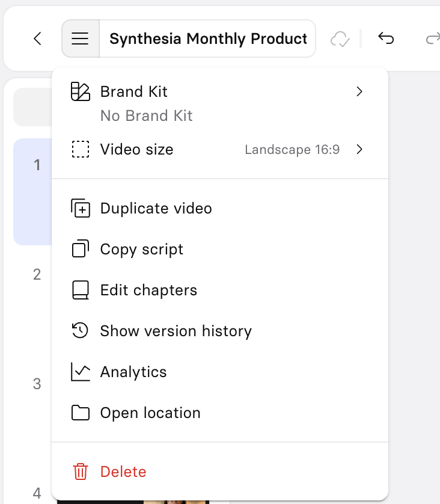Go back using the left chevron arrow
The image size is (440, 504).
(x=38, y=38)
